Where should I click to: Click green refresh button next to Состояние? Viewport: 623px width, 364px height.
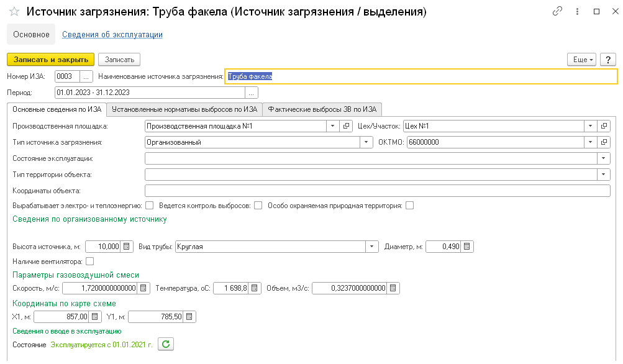tap(165, 344)
